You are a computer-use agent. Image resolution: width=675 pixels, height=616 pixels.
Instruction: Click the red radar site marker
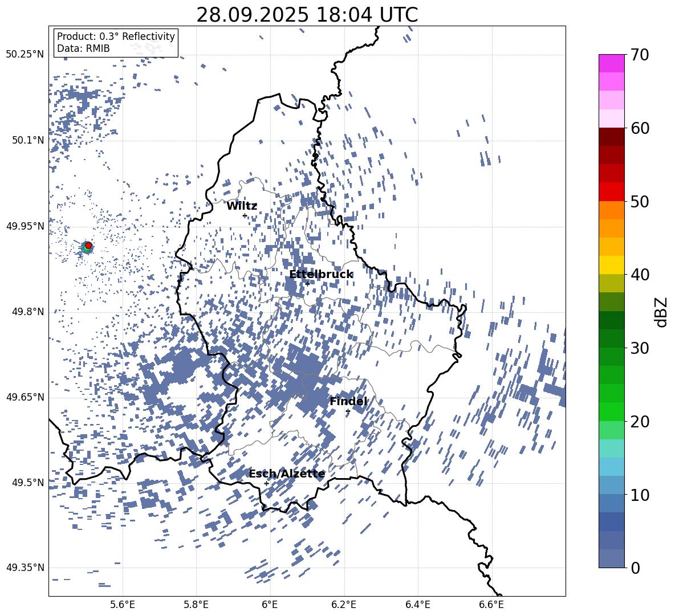pyautogui.click(x=88, y=245)
